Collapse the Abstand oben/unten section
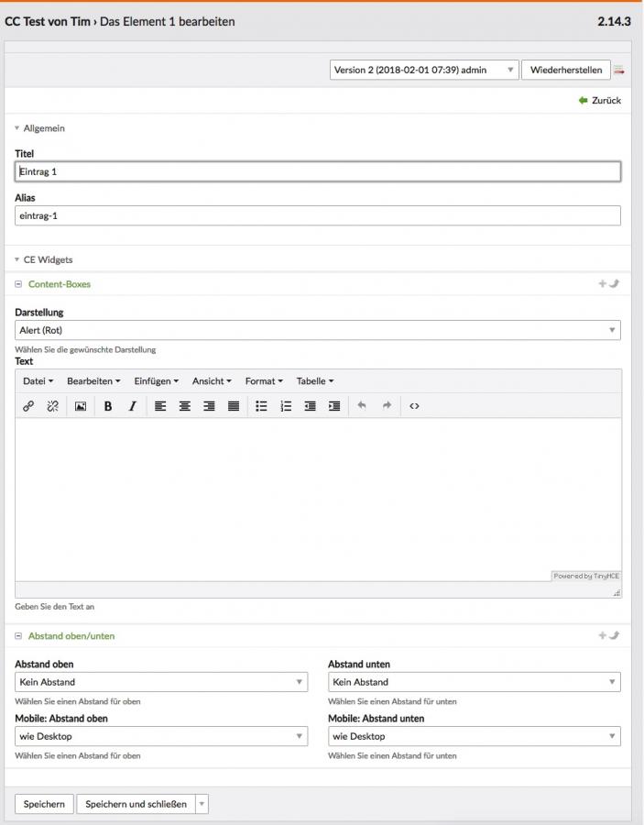 18,636
